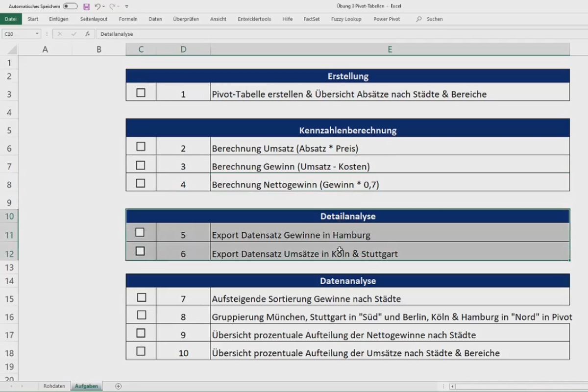Open the Entwicklertools ribbon tab

click(x=254, y=19)
